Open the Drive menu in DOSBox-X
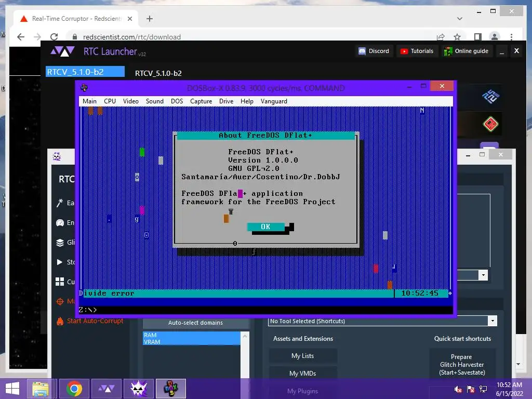532x399 pixels. pos(226,101)
